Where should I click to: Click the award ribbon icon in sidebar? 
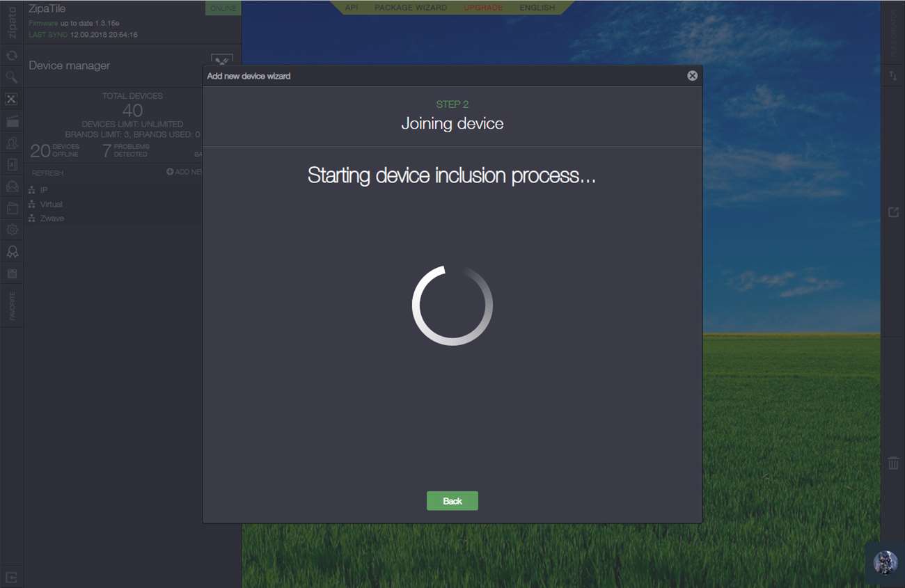pyautogui.click(x=12, y=251)
